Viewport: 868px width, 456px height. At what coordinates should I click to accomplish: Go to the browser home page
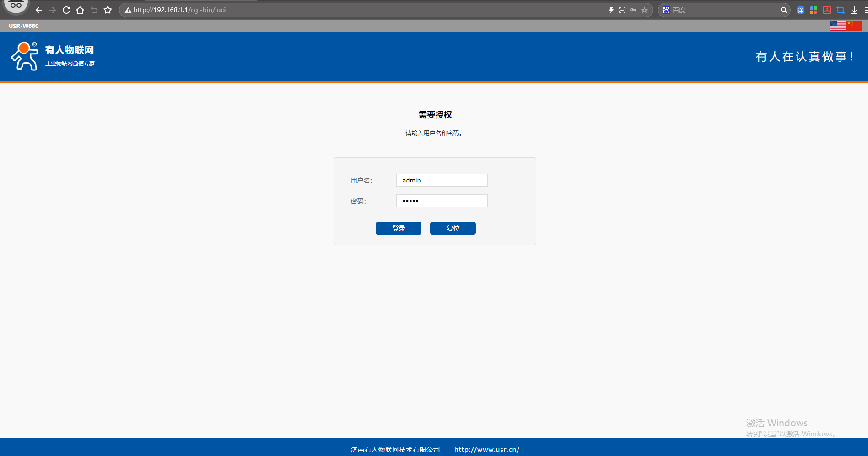pos(80,10)
